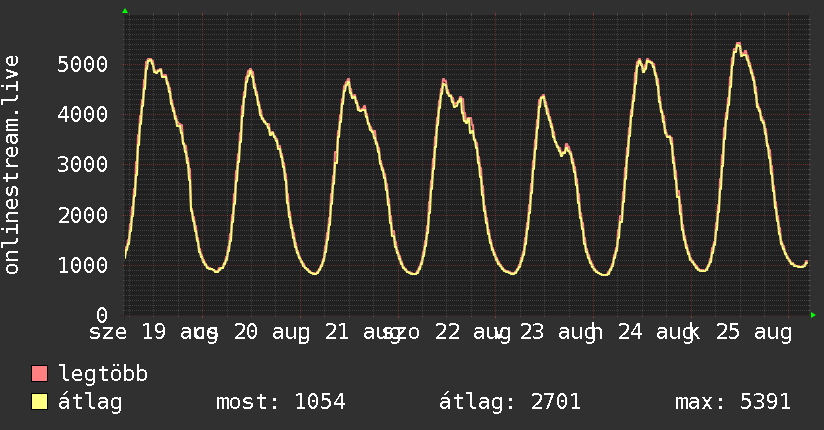Click the 'max: 5391' statistic

tap(733, 402)
